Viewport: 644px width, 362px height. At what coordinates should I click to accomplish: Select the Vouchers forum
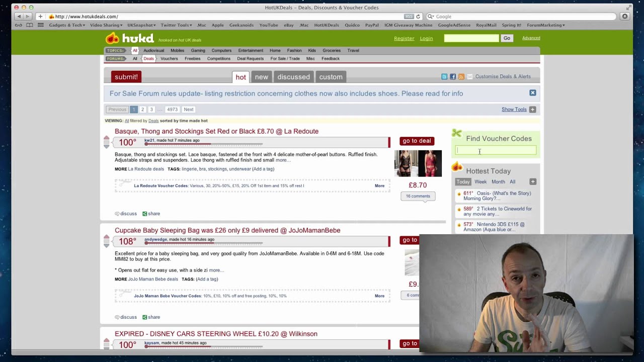169,58
